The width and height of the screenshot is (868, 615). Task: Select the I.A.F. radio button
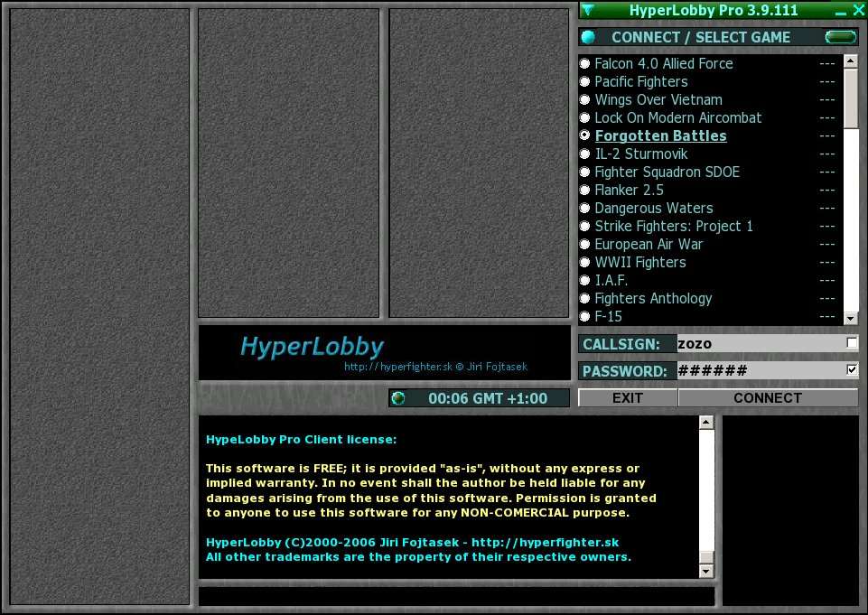tap(584, 281)
